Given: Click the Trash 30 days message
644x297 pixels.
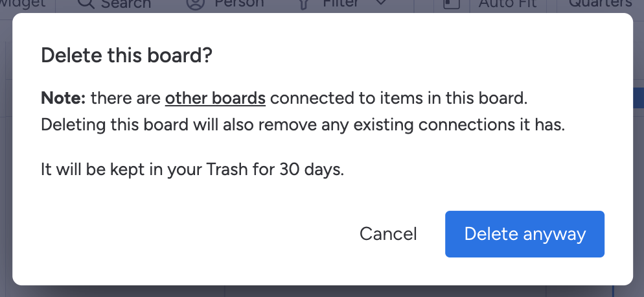Looking at the screenshot, I should 192,171.
